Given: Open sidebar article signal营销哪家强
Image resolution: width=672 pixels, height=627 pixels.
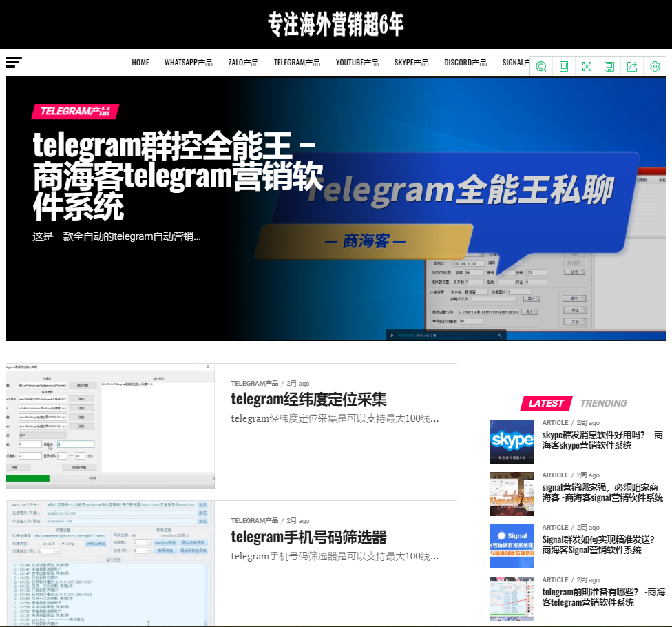Looking at the screenshot, I should 602,493.
